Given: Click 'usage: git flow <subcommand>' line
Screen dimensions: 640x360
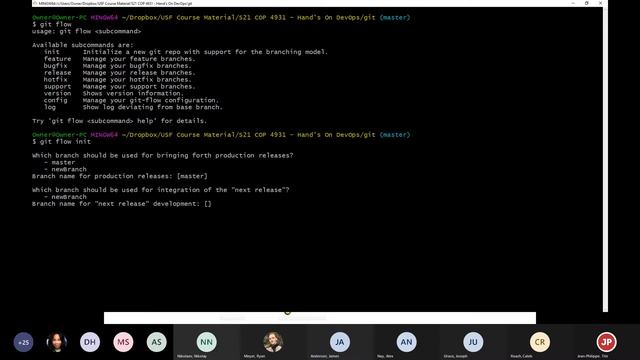Looking at the screenshot, I should coord(87,31).
